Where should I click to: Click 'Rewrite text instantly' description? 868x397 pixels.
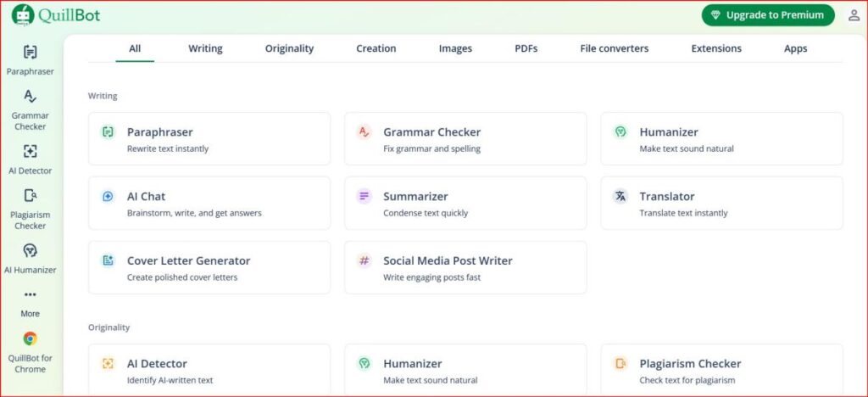168,149
